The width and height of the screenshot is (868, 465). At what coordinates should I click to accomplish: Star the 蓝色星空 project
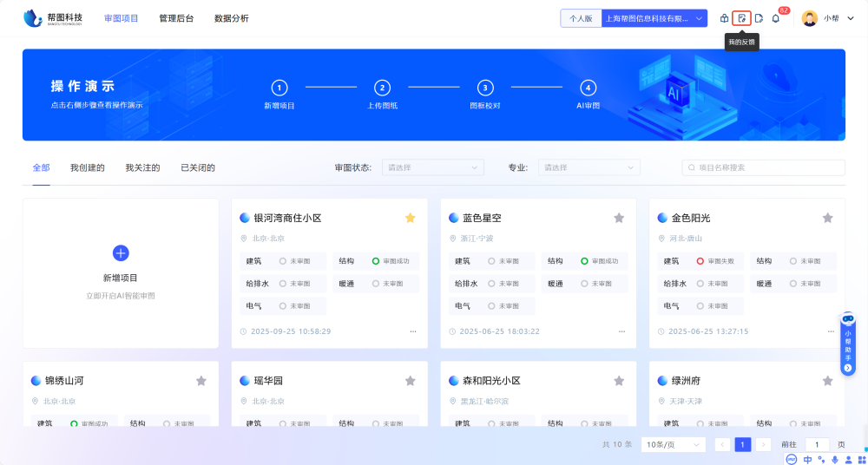point(619,218)
